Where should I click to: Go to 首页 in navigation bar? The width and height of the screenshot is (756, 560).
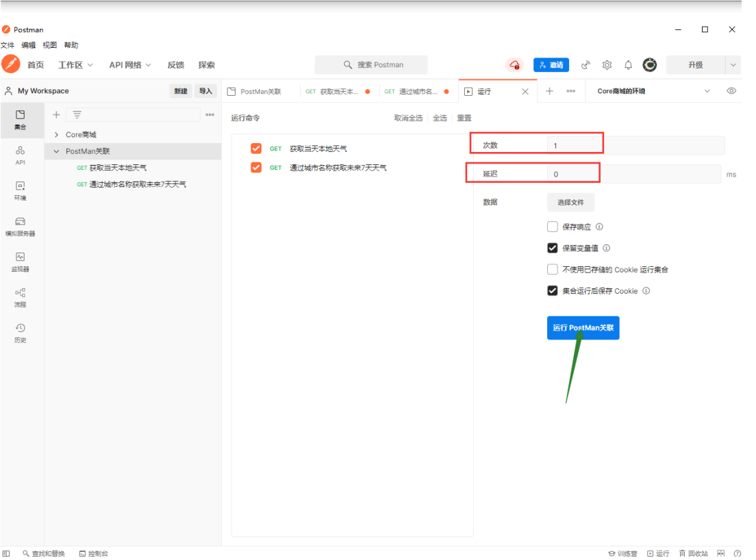pos(35,64)
